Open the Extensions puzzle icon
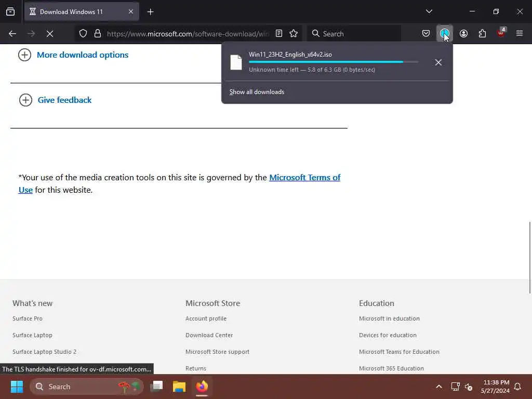This screenshot has width=532, height=399. pyautogui.click(x=482, y=34)
